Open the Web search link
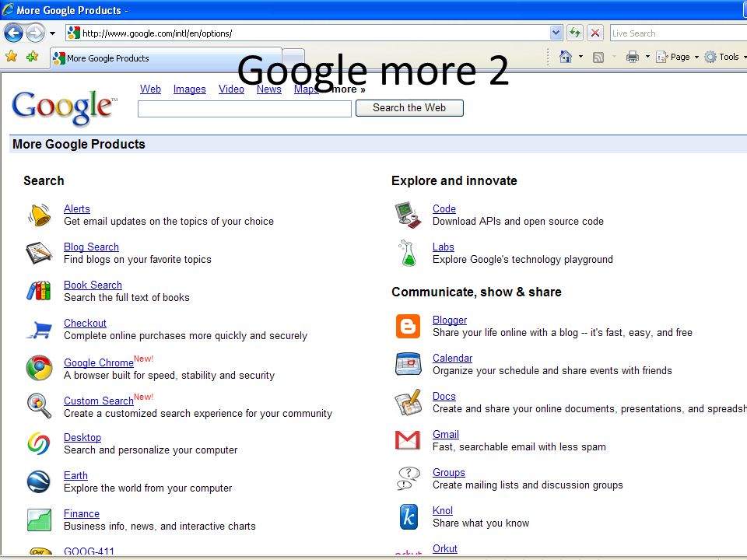Screen dimensions: 747x560 (150, 89)
